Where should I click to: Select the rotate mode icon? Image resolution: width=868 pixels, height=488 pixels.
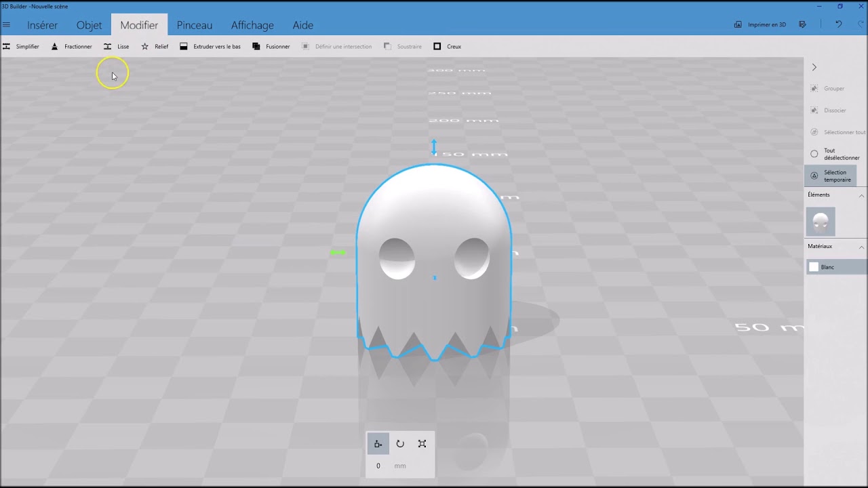[x=400, y=444]
